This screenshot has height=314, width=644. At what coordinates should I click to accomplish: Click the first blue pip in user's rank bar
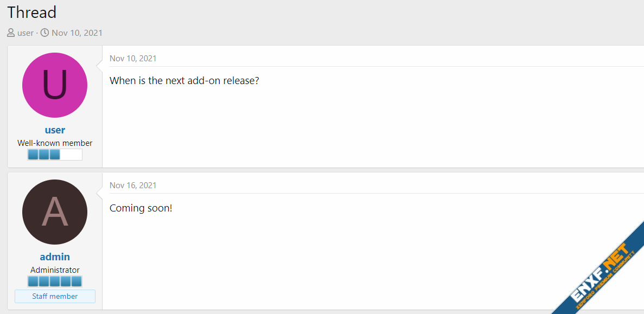point(33,155)
